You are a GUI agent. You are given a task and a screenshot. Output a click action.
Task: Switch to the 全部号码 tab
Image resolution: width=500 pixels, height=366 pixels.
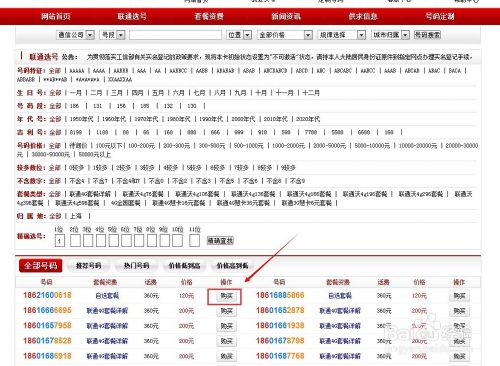tap(41, 266)
